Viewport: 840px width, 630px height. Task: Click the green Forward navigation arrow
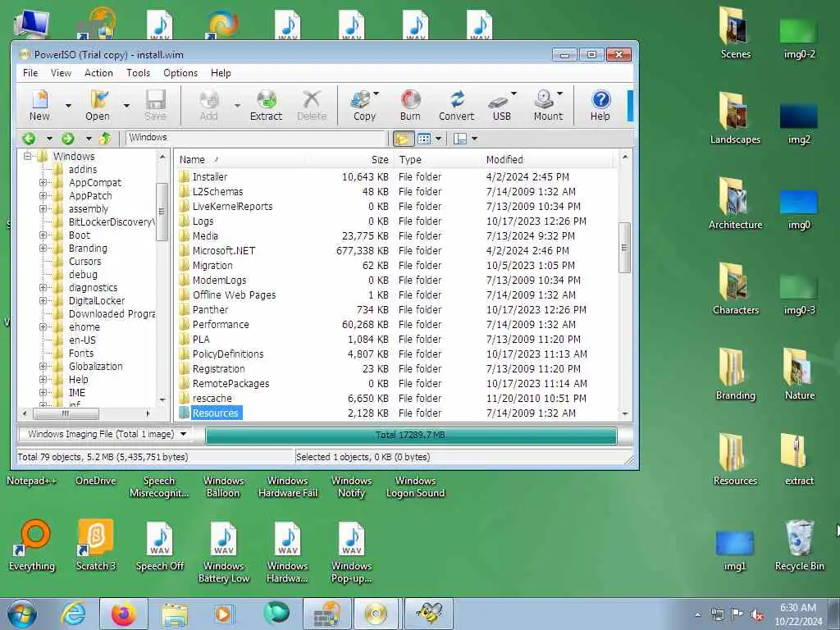67,139
